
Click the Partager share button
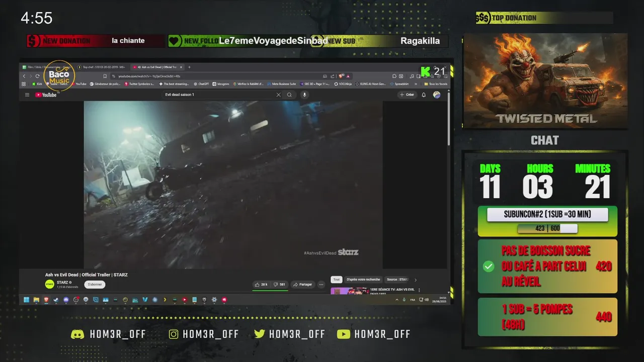[x=302, y=285]
